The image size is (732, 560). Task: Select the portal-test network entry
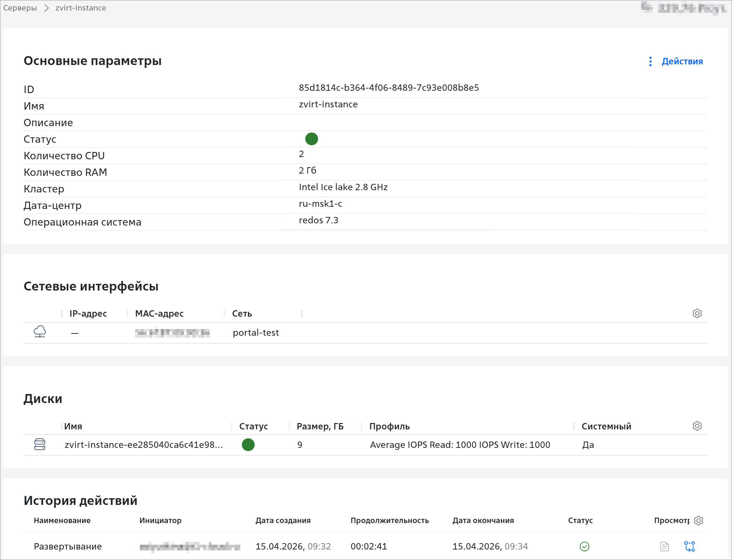256,333
